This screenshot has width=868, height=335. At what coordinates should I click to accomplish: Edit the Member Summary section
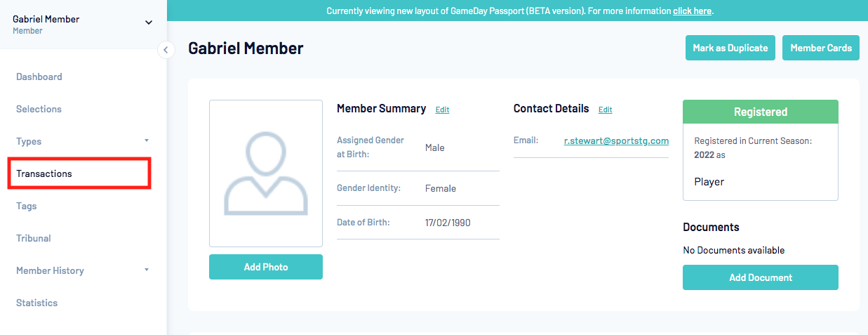click(x=442, y=110)
